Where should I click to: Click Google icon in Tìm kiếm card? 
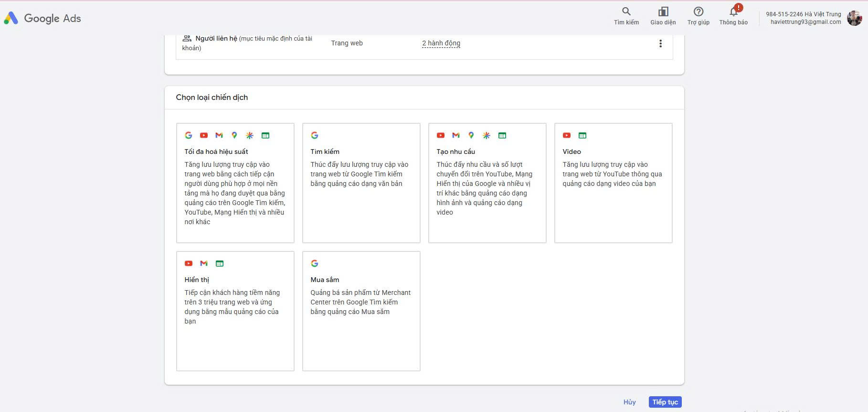pyautogui.click(x=315, y=135)
